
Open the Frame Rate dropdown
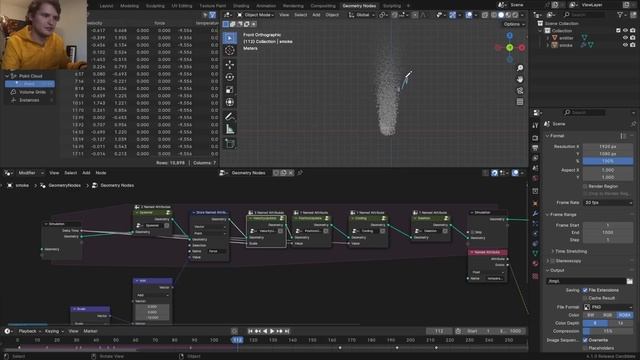coord(608,203)
